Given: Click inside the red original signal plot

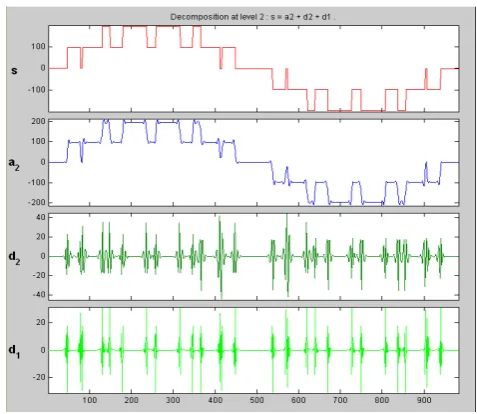Looking at the screenshot, I should pos(253,69).
